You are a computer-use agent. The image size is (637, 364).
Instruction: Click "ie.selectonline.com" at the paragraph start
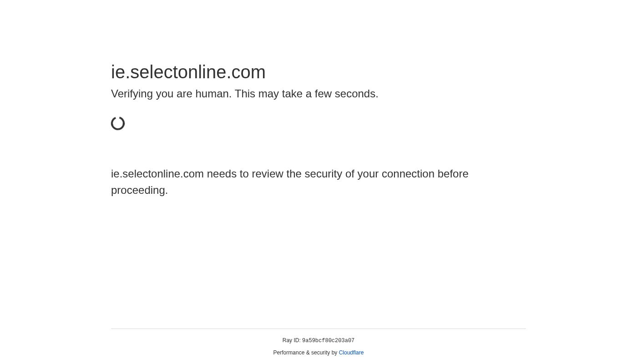pyautogui.click(x=157, y=174)
